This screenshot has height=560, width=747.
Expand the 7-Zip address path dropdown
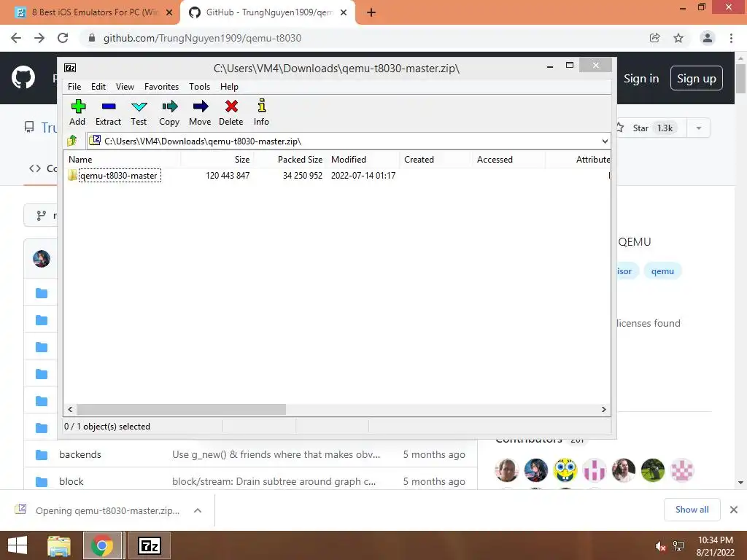[x=605, y=141]
